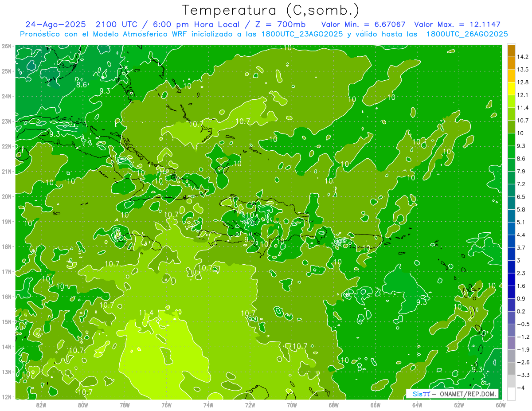The width and height of the screenshot is (532, 411).
Task: Click the "26N" latitude axis label
Action: click(x=6, y=46)
